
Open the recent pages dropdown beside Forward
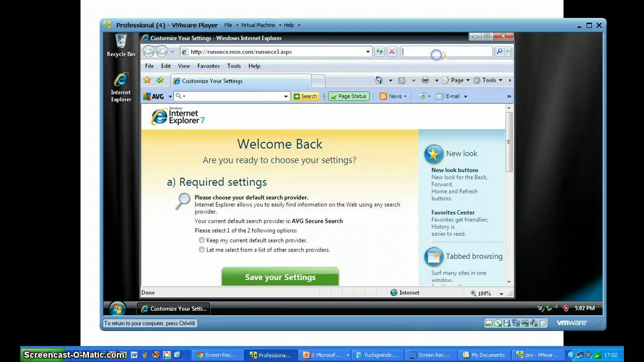(172, 52)
